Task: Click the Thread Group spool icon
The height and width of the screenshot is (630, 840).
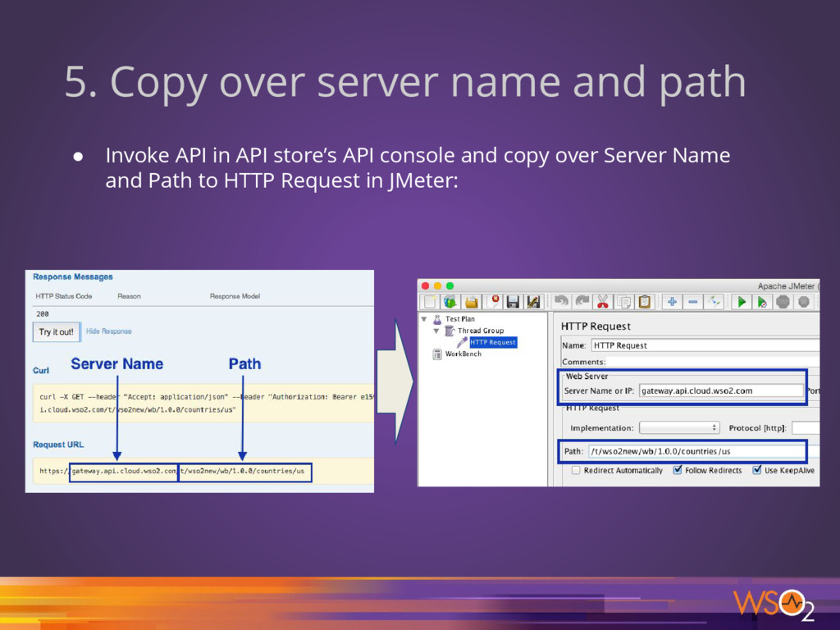Action: (450, 331)
